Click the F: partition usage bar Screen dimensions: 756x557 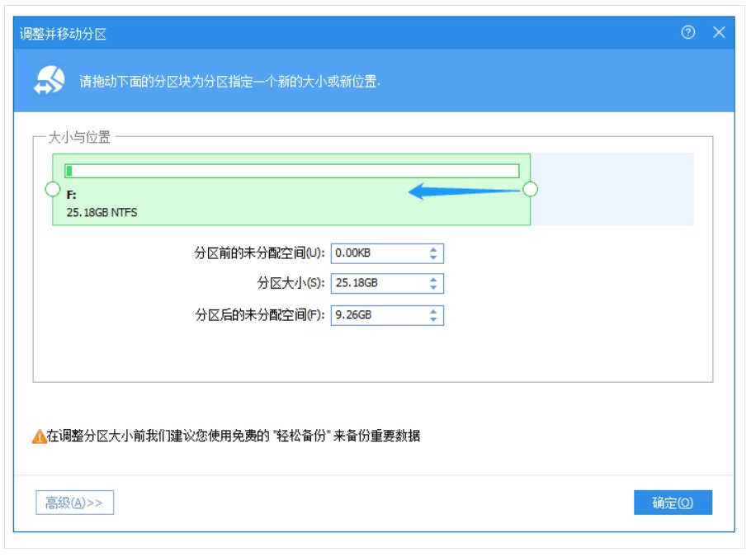291,171
